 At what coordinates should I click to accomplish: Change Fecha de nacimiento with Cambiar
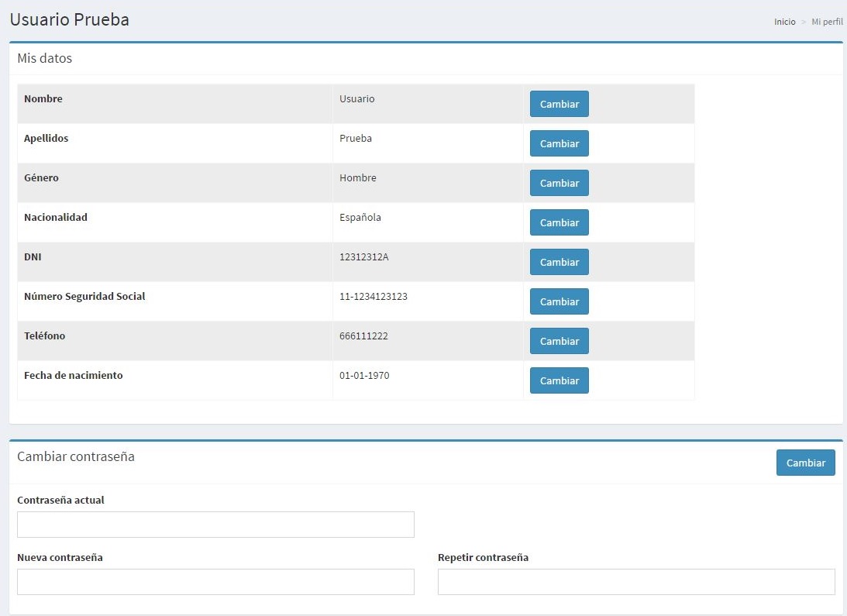pyautogui.click(x=559, y=380)
